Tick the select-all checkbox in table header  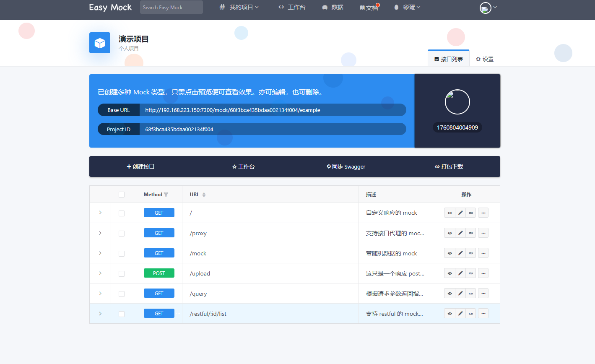pos(122,195)
